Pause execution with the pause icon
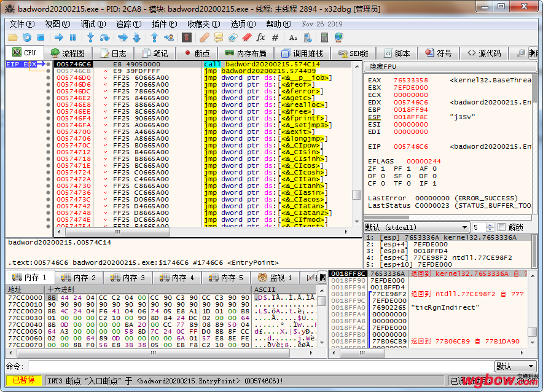The width and height of the screenshot is (543, 392). tap(72, 37)
